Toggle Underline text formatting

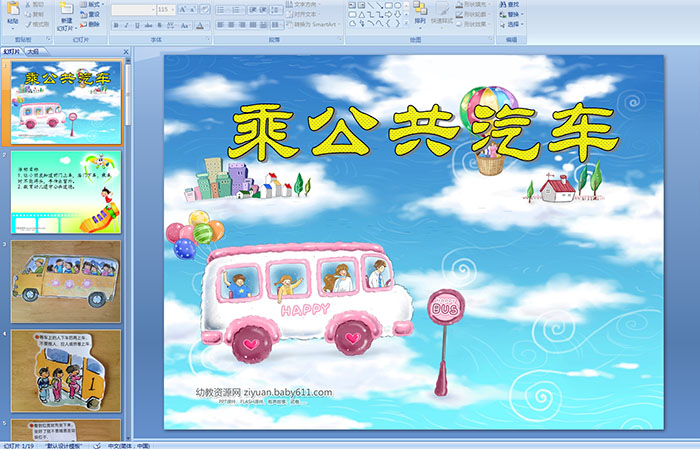coord(139,25)
